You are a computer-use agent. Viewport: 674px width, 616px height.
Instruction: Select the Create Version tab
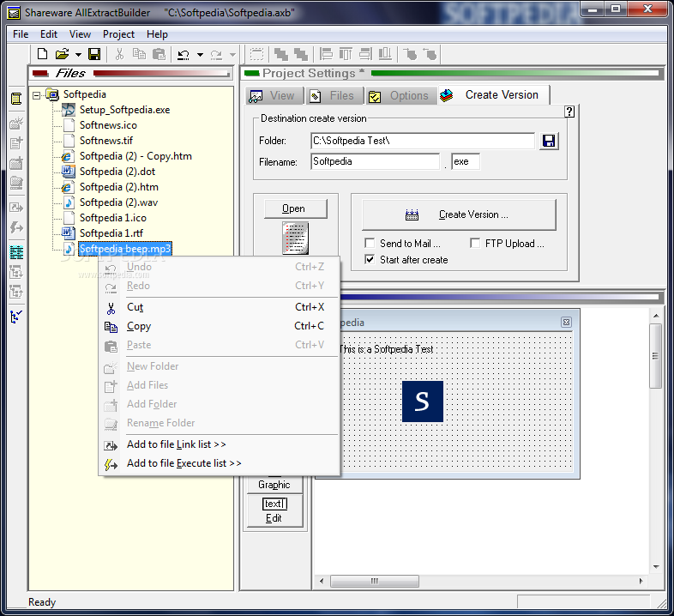click(493, 94)
